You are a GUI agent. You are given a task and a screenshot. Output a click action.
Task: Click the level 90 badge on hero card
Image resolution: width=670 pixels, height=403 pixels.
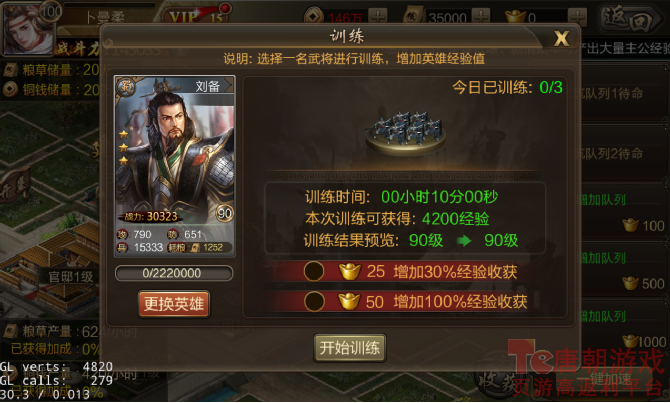(x=224, y=213)
